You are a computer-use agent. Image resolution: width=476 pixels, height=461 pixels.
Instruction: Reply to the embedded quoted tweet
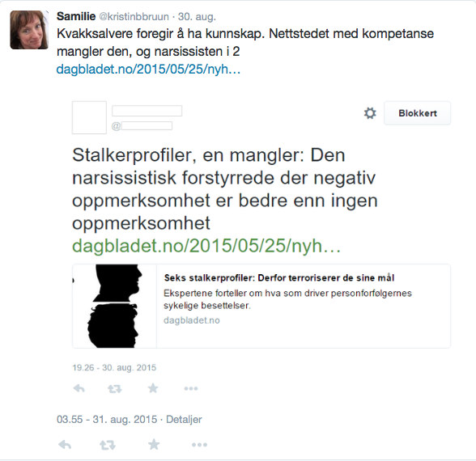click(79, 388)
